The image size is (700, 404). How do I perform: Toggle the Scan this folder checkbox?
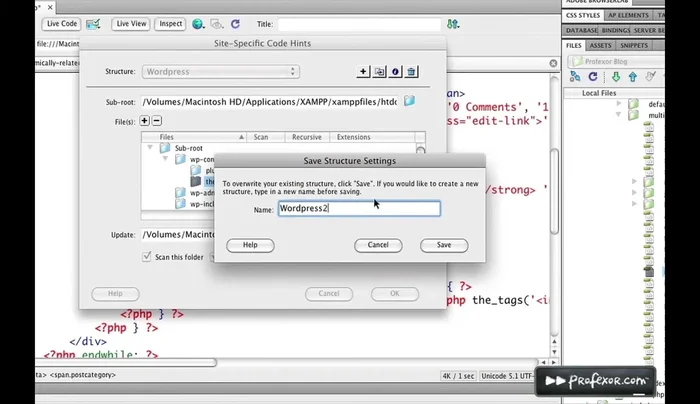coord(147,257)
